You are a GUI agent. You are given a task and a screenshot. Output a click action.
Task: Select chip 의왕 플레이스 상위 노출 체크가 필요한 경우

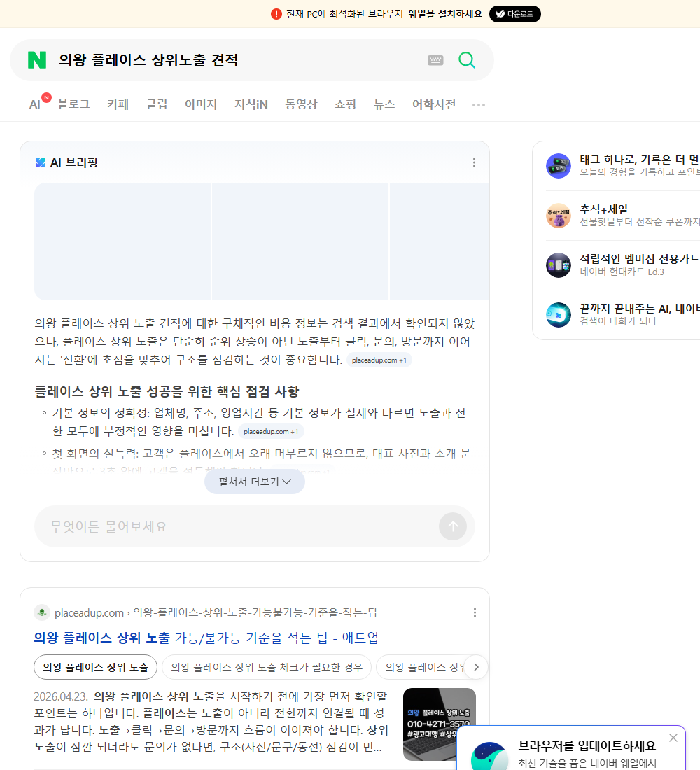tap(267, 667)
